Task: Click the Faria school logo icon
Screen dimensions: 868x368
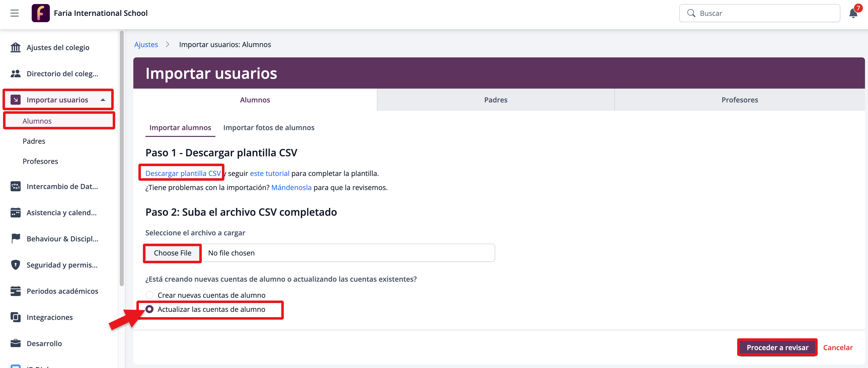Action: [x=41, y=13]
